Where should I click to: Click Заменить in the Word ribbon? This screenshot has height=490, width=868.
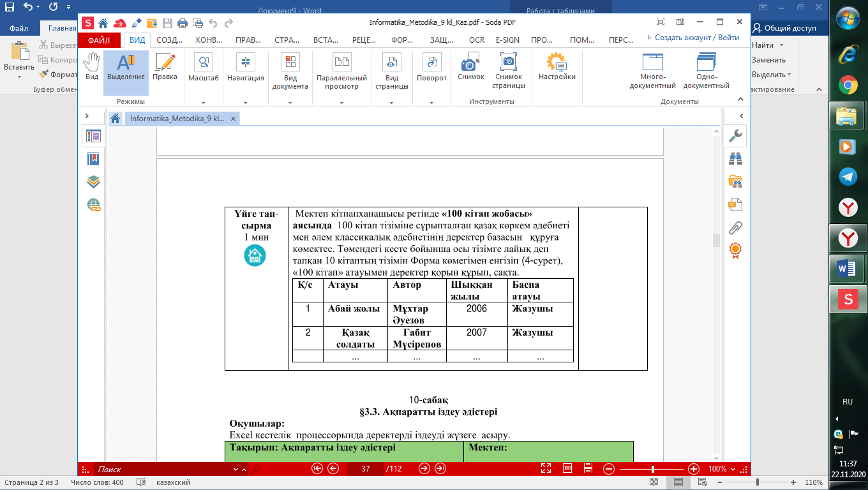point(768,60)
